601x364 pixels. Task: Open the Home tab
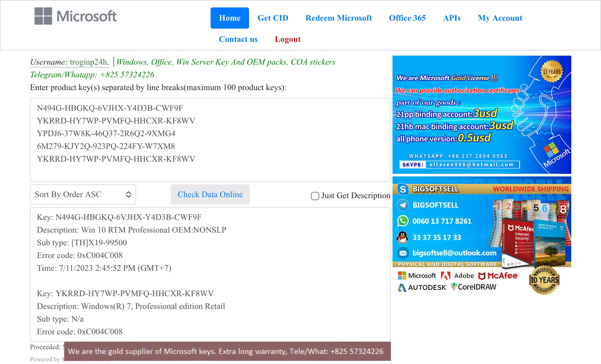[230, 18]
